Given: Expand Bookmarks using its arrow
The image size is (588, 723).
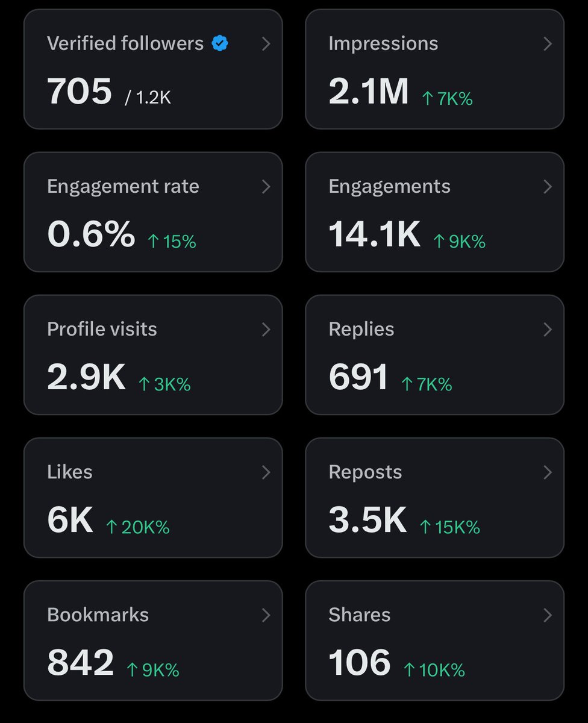Looking at the screenshot, I should 266,615.
